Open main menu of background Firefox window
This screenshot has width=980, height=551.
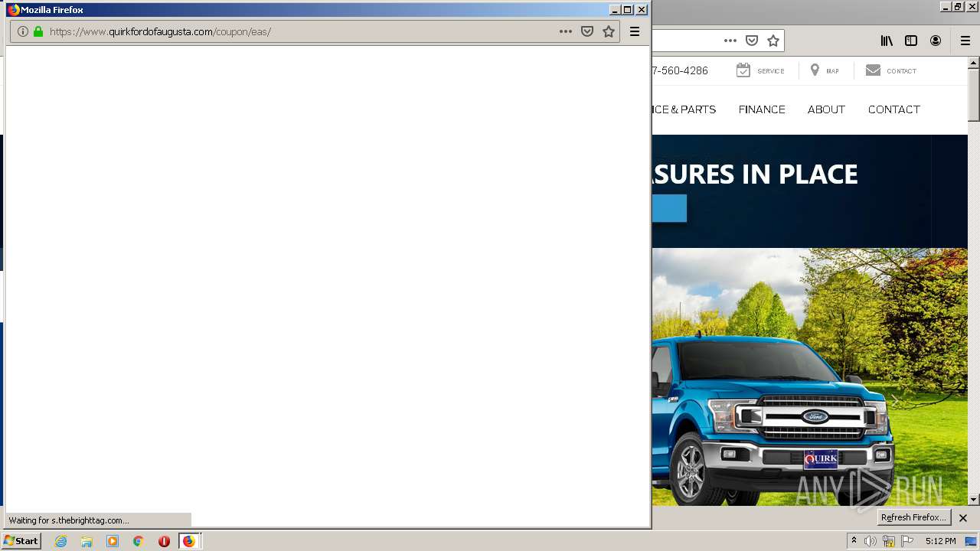click(965, 41)
